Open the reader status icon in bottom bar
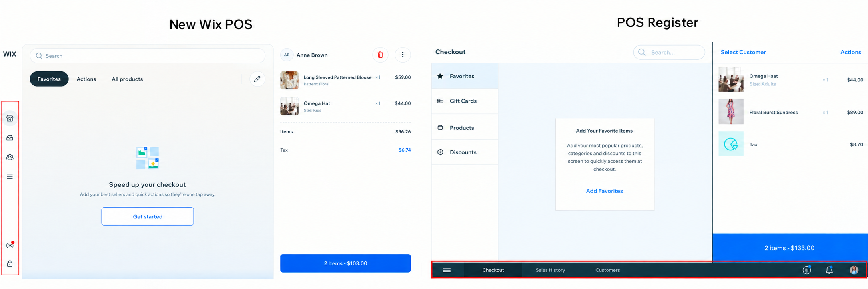The width and height of the screenshot is (868, 289). 807,270
